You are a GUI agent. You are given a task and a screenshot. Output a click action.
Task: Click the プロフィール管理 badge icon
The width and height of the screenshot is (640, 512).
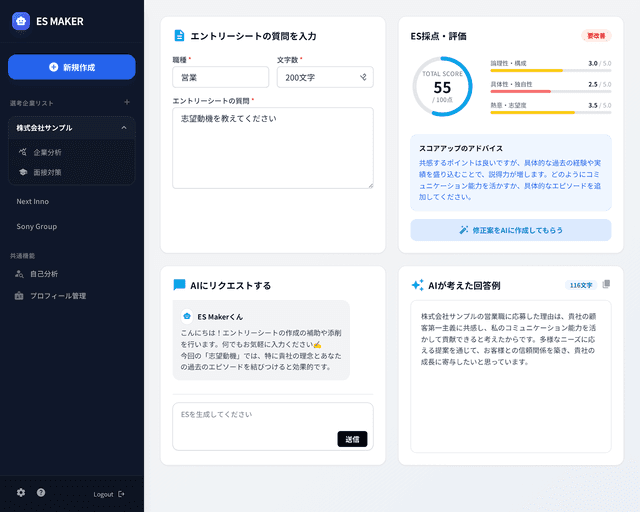tap(19, 296)
